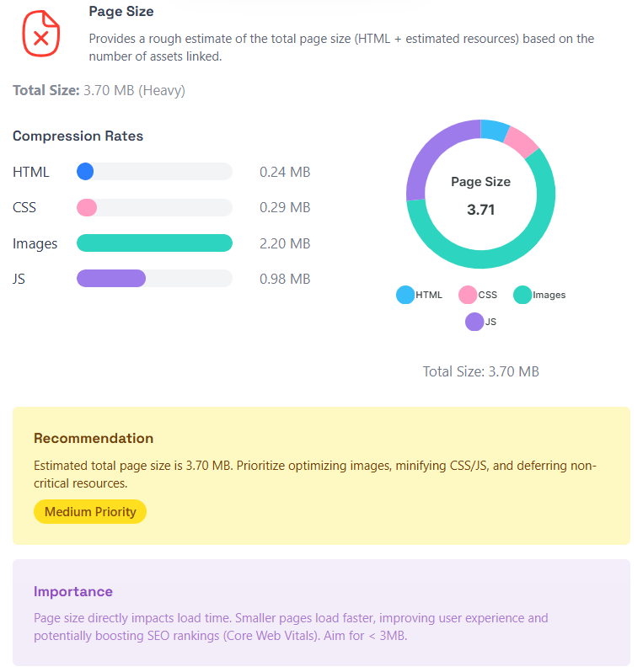
Task: Toggle the HTML legend dot in chart
Action: point(405,295)
